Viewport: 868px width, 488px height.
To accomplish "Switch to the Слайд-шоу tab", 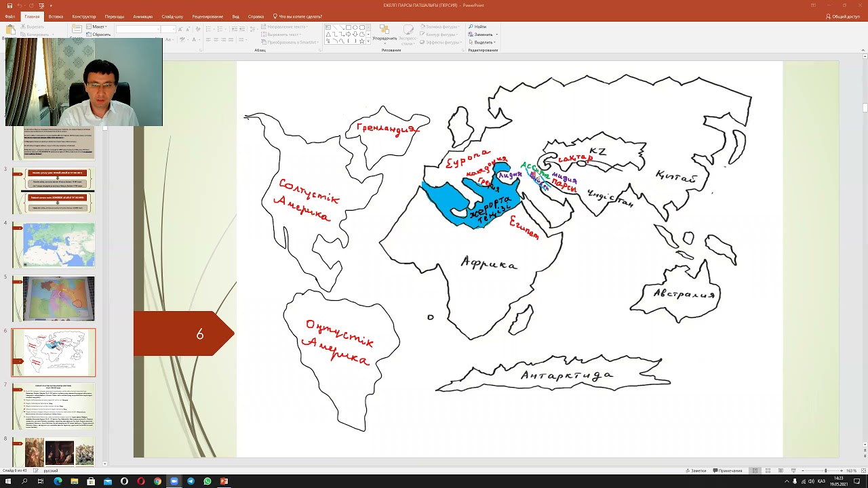I will 172,16.
